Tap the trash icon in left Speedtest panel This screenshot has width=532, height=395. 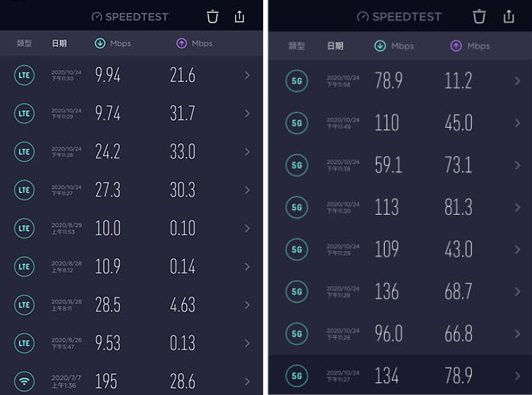[212, 17]
